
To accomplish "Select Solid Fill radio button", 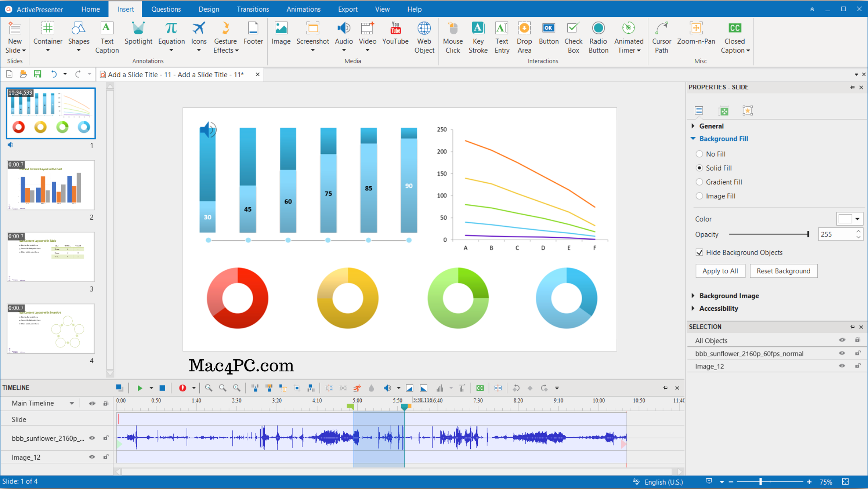I will click(699, 168).
